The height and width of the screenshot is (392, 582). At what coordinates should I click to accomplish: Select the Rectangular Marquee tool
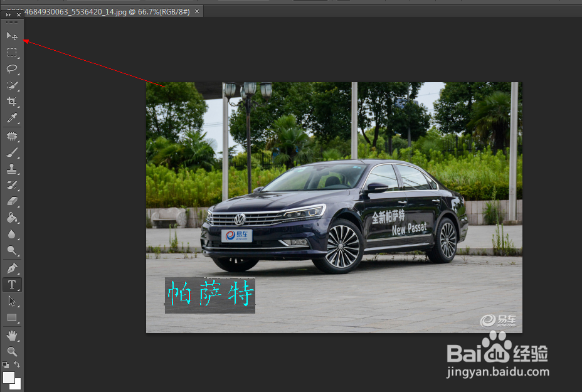pyautogui.click(x=12, y=52)
